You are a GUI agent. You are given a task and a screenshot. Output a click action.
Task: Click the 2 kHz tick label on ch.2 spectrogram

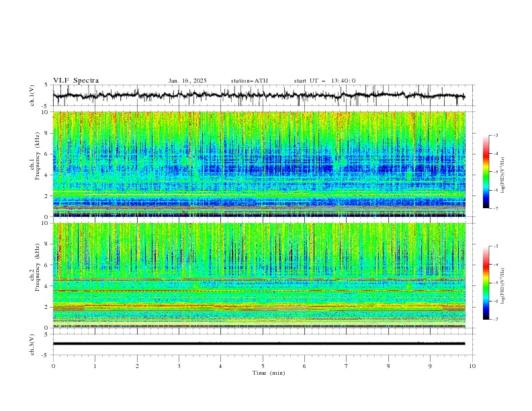tap(48, 307)
